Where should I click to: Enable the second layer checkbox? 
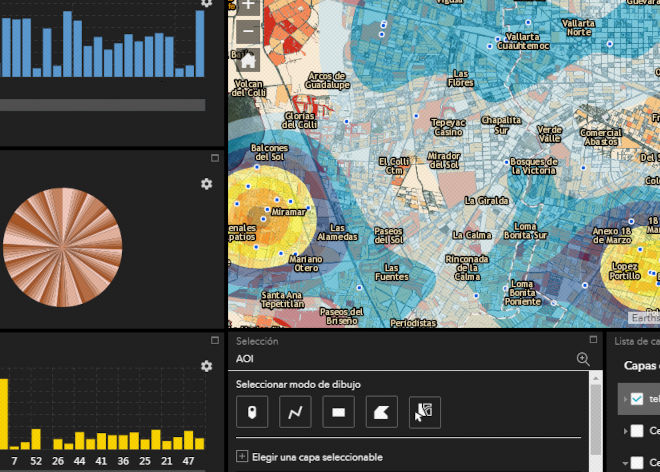pyautogui.click(x=637, y=431)
